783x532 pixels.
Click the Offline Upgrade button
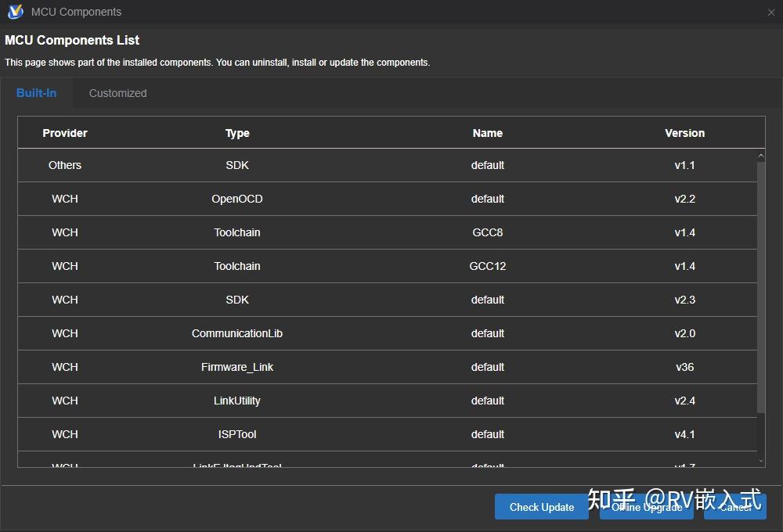[646, 507]
